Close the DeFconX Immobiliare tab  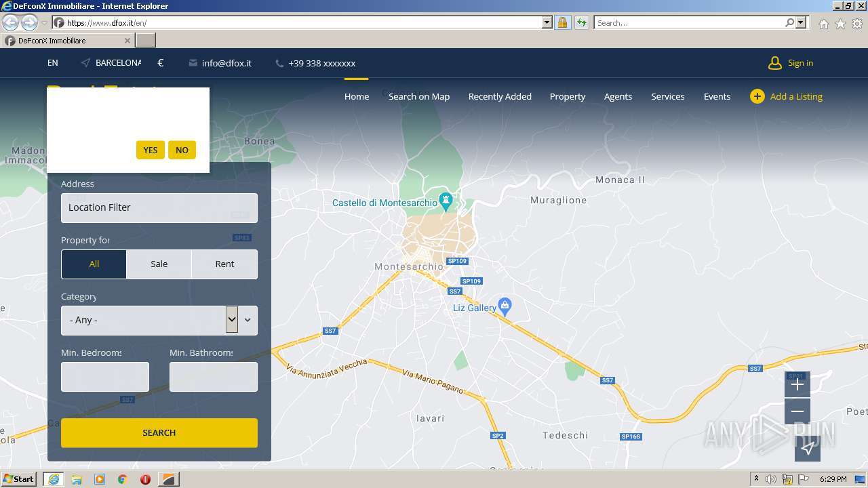tap(127, 41)
